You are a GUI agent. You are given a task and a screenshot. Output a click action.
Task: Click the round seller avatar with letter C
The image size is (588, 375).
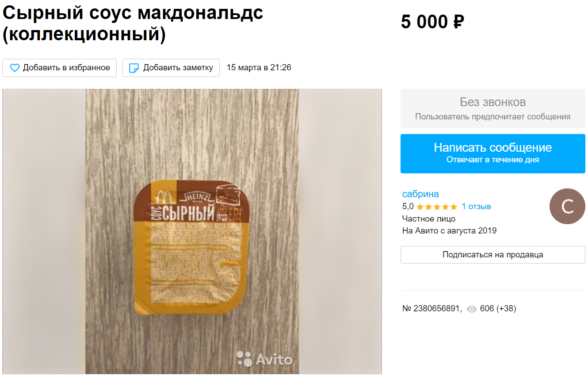(567, 206)
